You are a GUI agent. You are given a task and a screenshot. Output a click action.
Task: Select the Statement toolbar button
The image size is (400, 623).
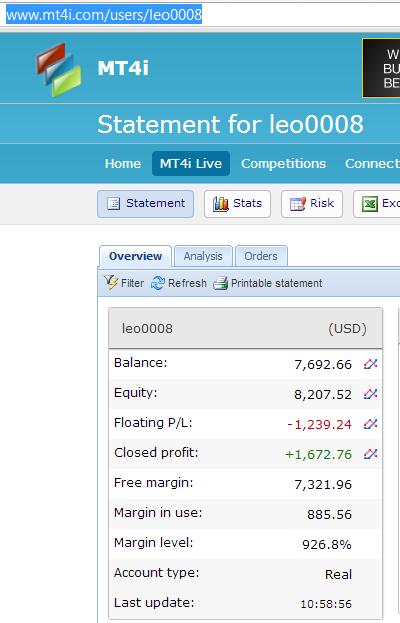[145, 204]
